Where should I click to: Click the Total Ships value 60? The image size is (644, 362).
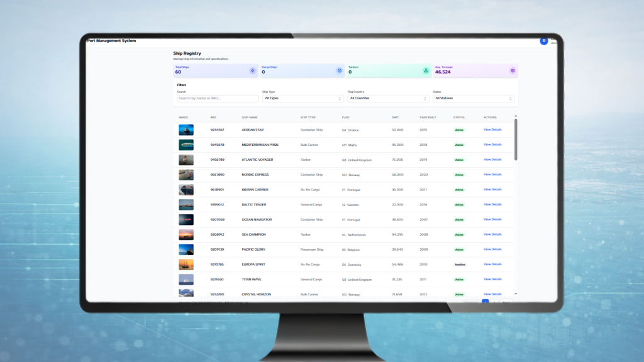[178, 72]
